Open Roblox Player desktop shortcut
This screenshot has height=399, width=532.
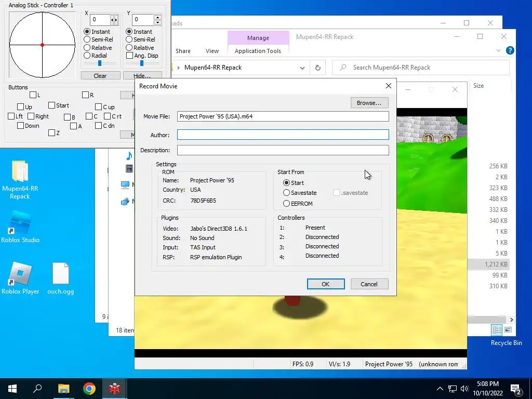[x=20, y=278]
